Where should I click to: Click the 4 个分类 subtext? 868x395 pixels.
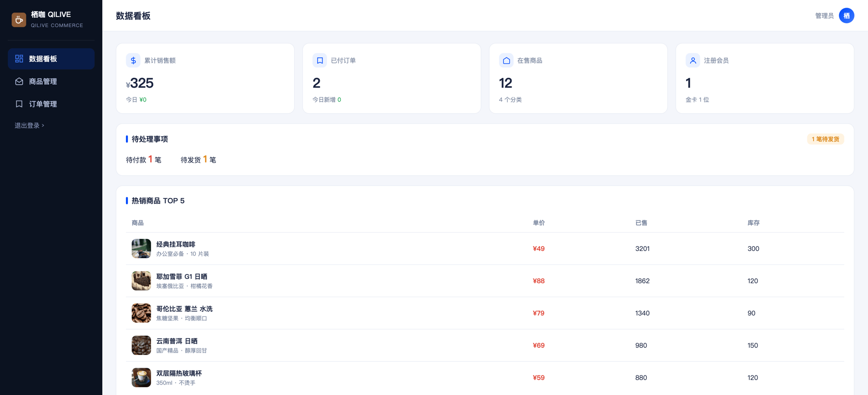[x=510, y=100]
